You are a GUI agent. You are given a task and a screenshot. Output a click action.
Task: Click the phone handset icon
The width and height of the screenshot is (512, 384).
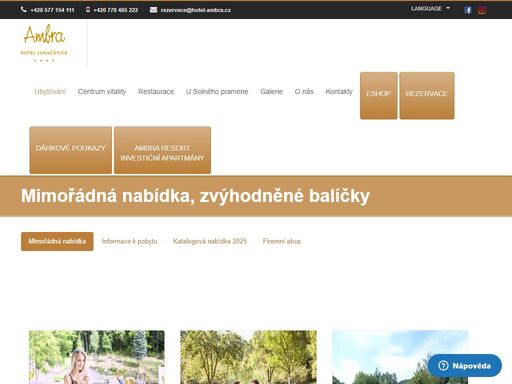click(x=24, y=10)
